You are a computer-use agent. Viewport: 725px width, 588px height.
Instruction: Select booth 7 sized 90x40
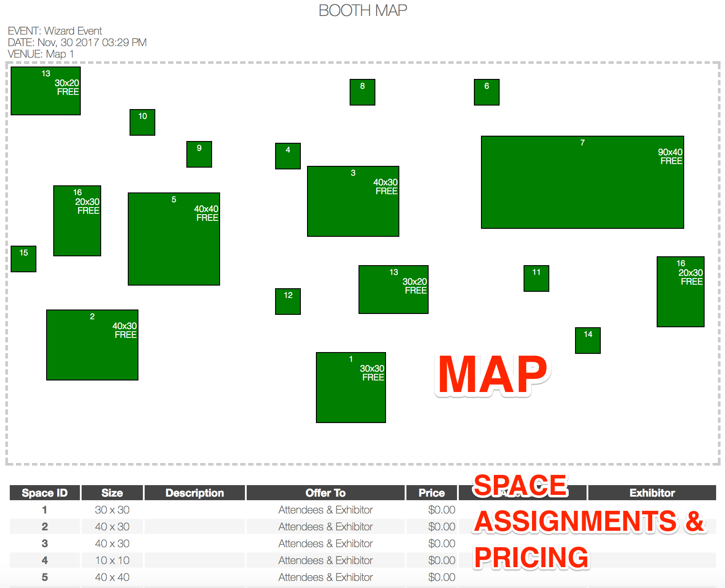tap(582, 182)
